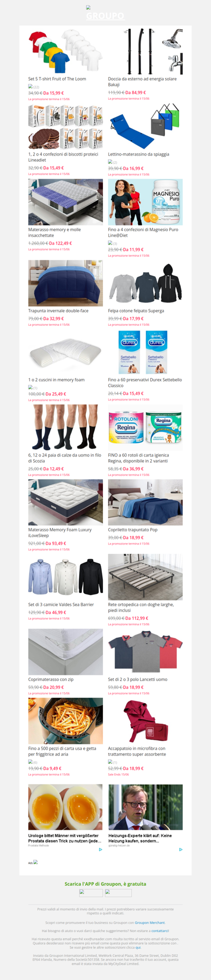Click the Regina toilet paper rolls image
Image resolution: width=211 pixels, height=980 pixels.
146,428
